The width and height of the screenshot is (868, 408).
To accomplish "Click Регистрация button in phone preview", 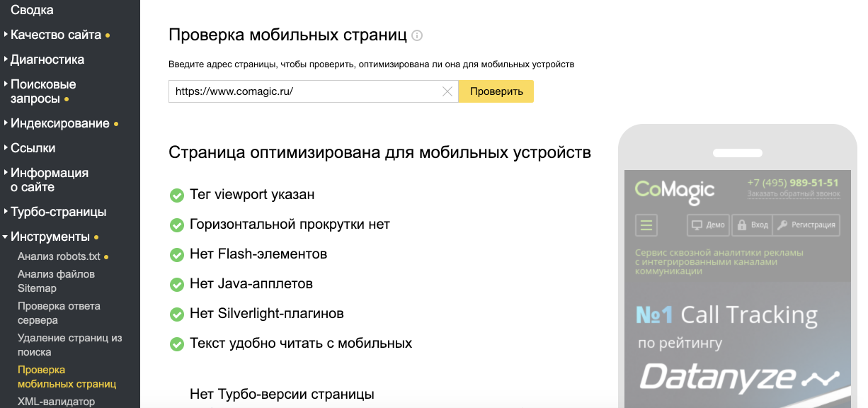I will 806,225.
